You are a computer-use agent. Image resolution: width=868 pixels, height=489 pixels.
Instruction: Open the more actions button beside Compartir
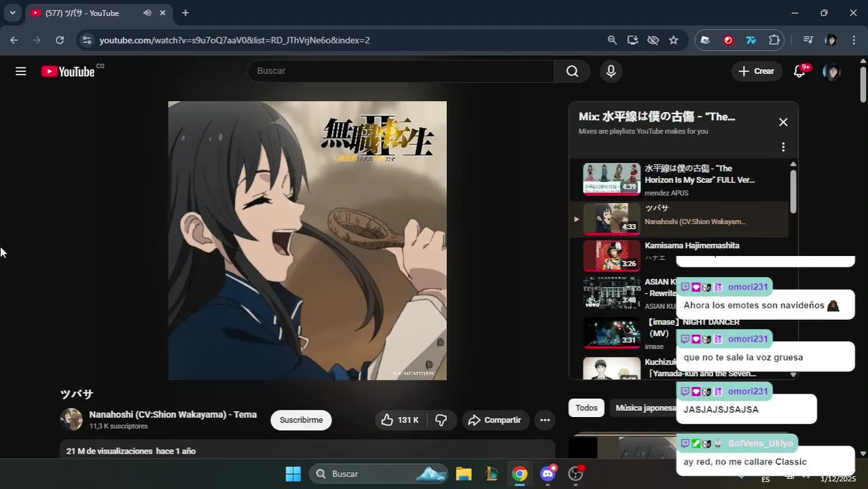click(545, 420)
